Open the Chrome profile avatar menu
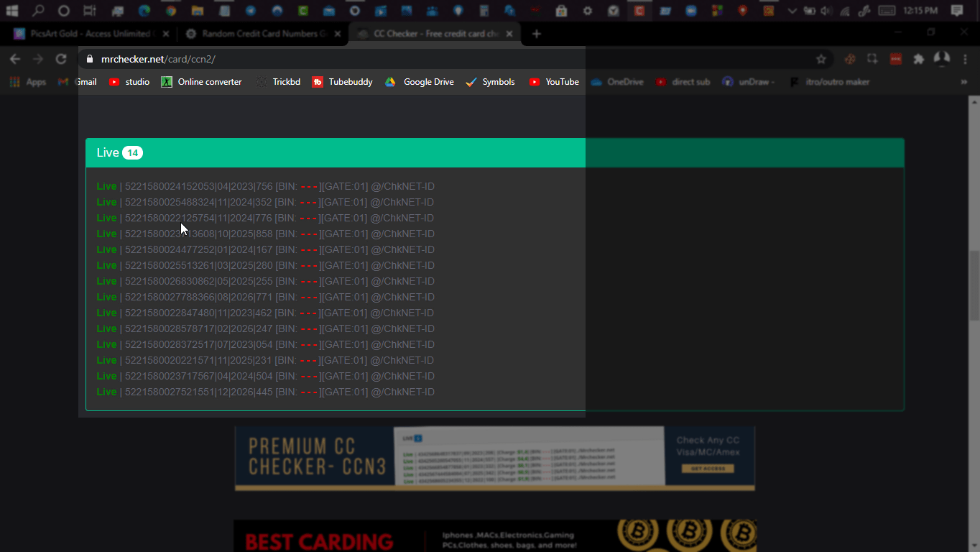Viewport: 980px width, 552px height. (942, 59)
